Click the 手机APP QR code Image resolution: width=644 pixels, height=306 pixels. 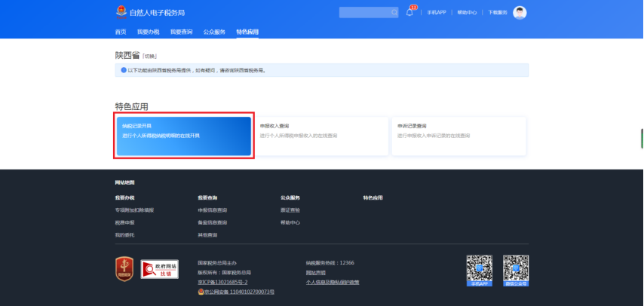[x=479, y=268]
